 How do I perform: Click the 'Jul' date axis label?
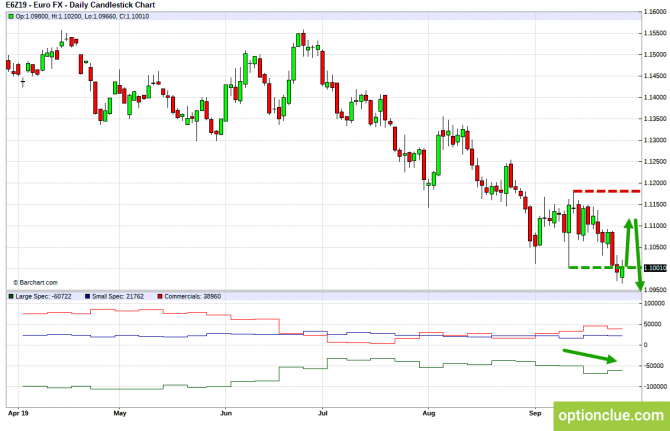pos(323,413)
